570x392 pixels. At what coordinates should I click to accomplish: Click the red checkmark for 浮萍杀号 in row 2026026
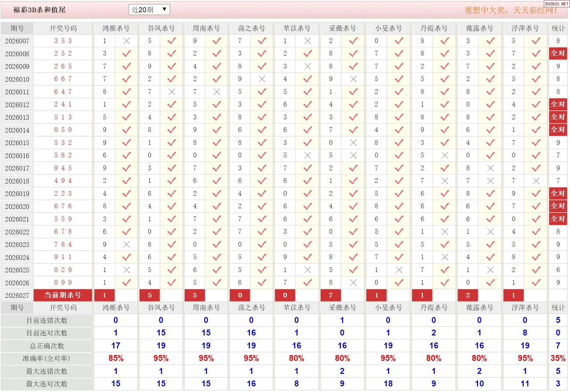[536, 283]
